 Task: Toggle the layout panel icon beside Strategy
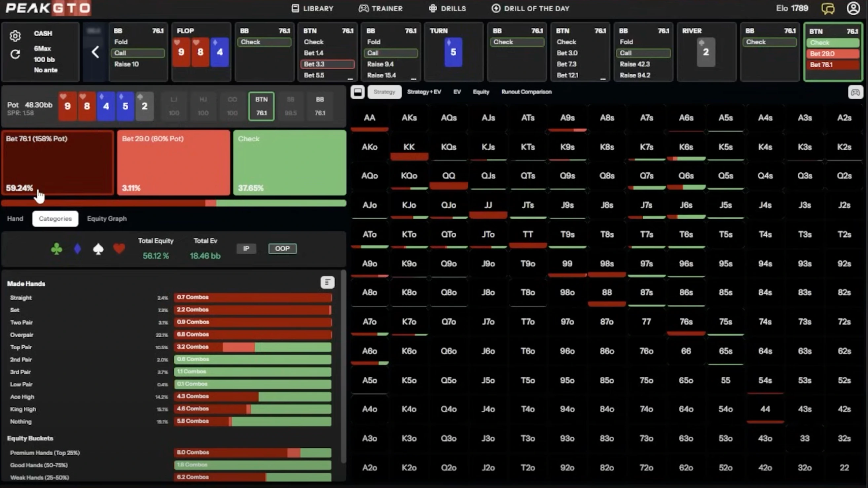pos(357,92)
